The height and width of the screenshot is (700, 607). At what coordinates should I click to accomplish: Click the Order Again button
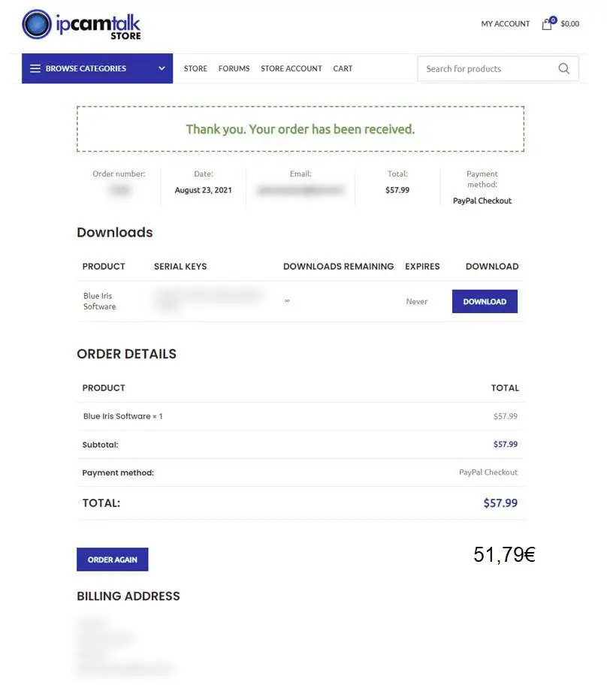coord(113,560)
